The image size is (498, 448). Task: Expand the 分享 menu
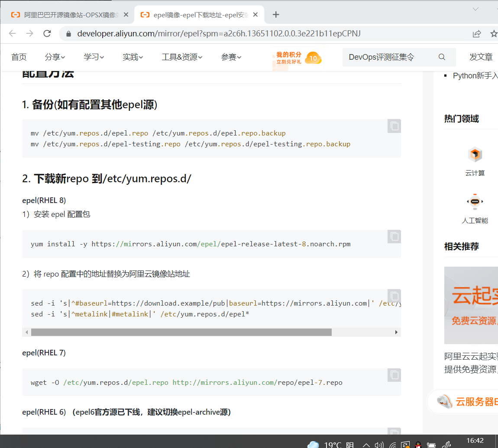tap(55, 57)
